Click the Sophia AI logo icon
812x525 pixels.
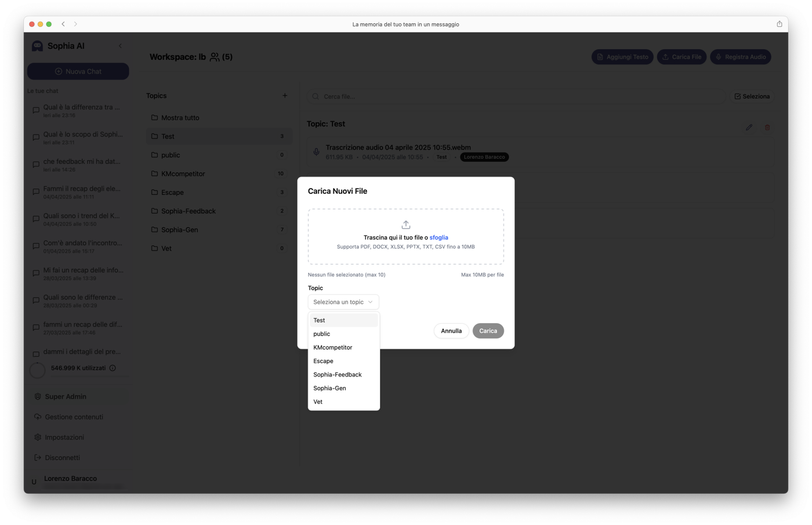tap(37, 46)
